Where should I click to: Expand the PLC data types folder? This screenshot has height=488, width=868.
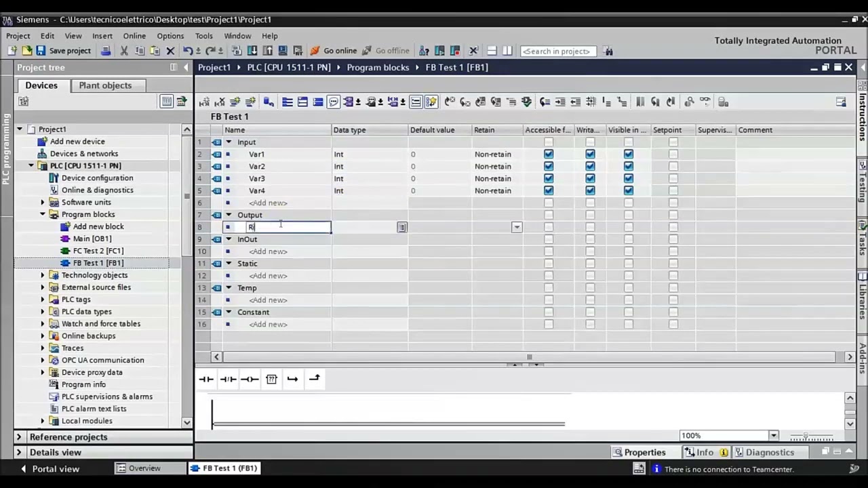point(43,312)
